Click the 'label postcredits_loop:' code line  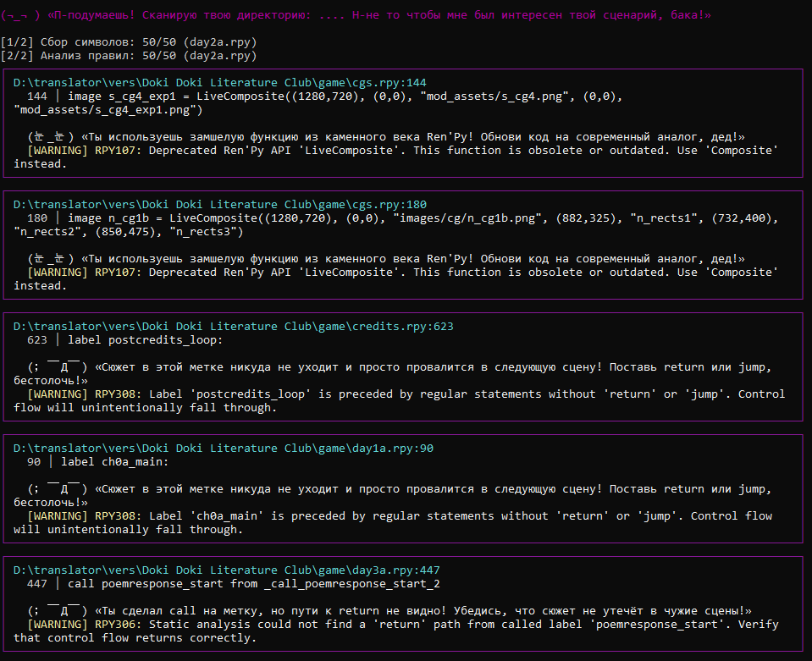(145, 340)
